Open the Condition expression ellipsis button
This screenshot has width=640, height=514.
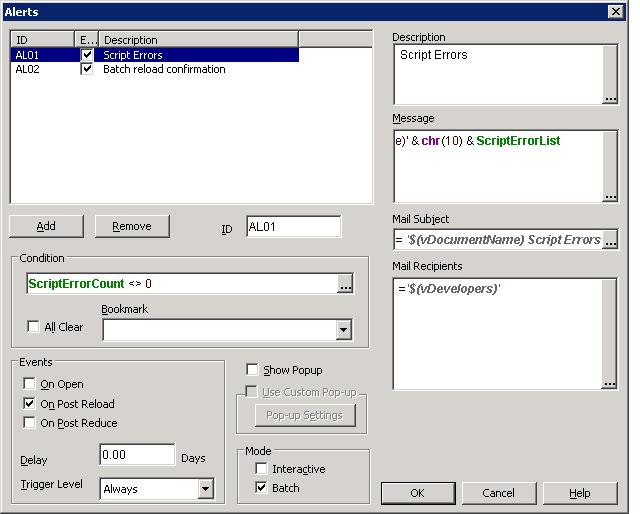(345, 284)
